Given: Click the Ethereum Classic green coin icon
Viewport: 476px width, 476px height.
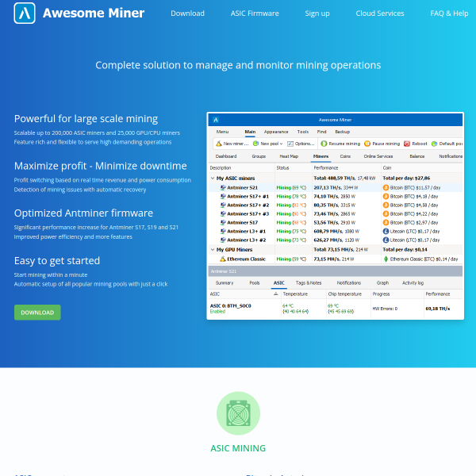Looking at the screenshot, I should (x=386, y=259).
